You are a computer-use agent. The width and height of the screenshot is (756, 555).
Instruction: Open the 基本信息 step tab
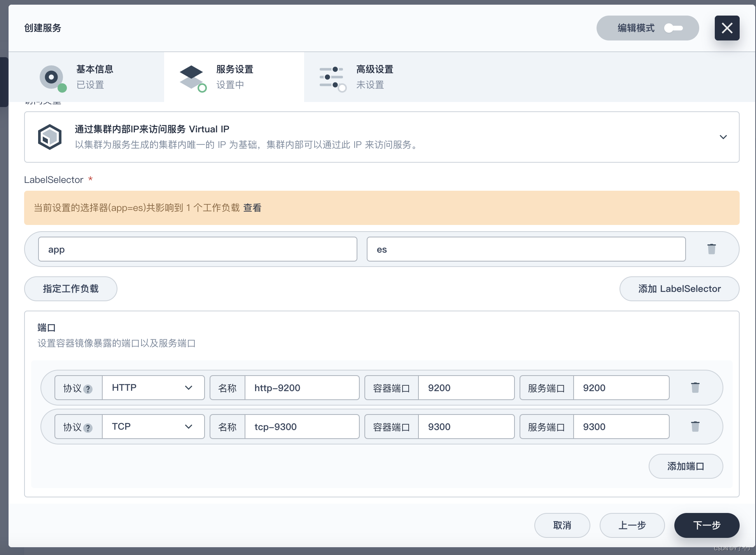tap(86, 77)
